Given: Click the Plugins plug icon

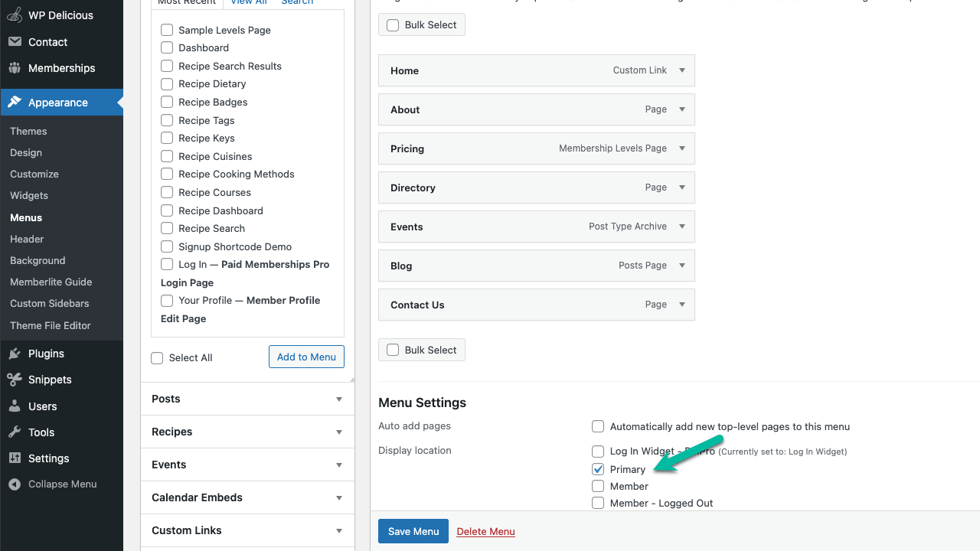Looking at the screenshot, I should click(15, 354).
